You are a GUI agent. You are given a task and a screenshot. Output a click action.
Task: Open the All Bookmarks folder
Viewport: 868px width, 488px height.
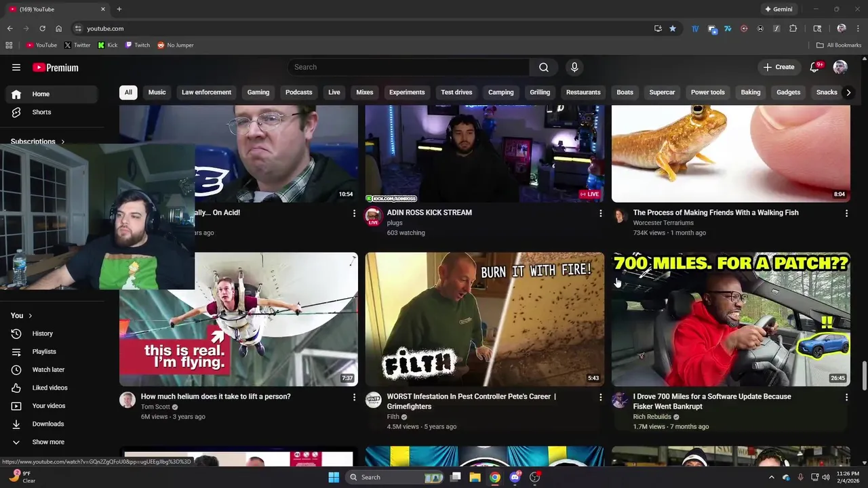(839, 45)
